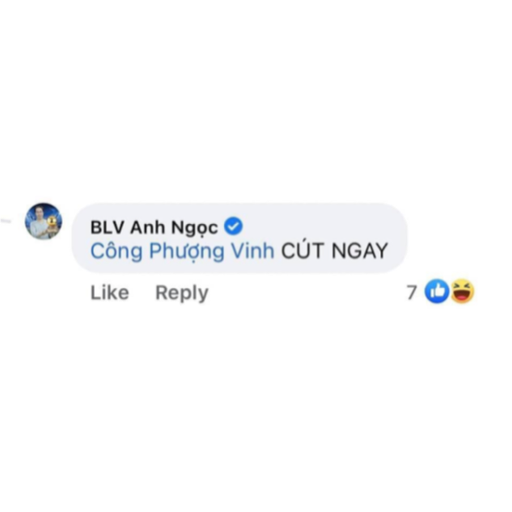The width and height of the screenshot is (512, 512).
Task: Like the comment from BLV Anh Ngọc
Action: click(x=110, y=293)
